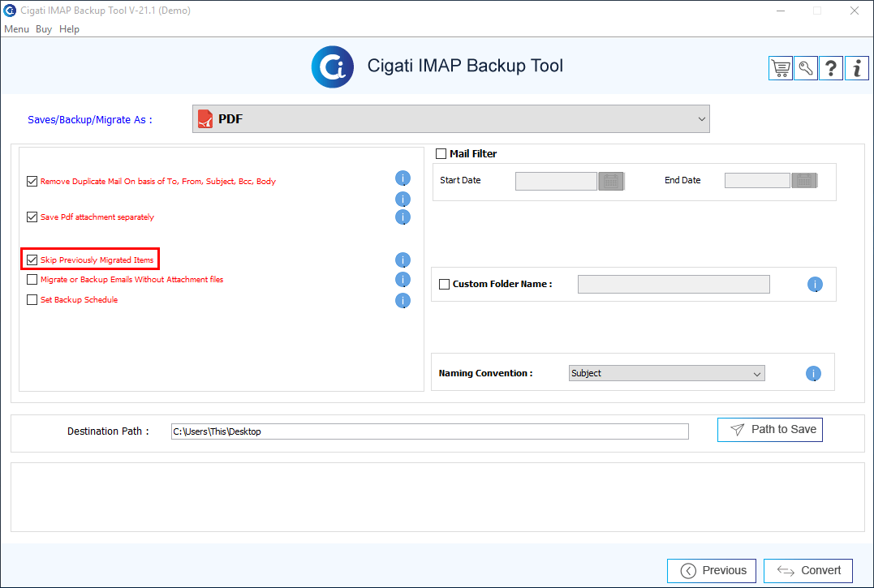This screenshot has width=874, height=588.
Task: Open the Saves/Backup/Migrate As PDF dropdown
Action: point(451,119)
